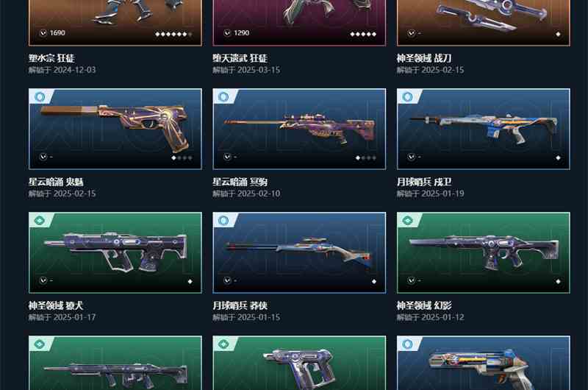Click the 塑水宗 狂徒 skin title
This screenshot has width=588, height=390.
[51, 58]
